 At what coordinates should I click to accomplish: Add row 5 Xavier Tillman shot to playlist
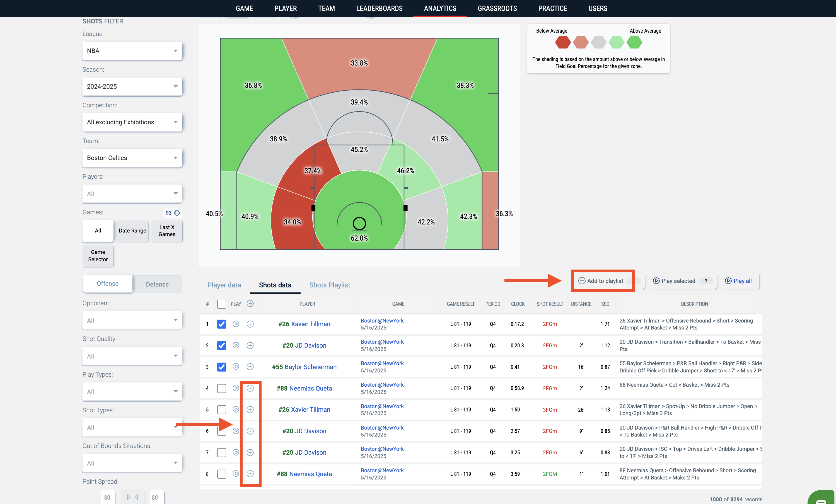pyautogui.click(x=250, y=409)
